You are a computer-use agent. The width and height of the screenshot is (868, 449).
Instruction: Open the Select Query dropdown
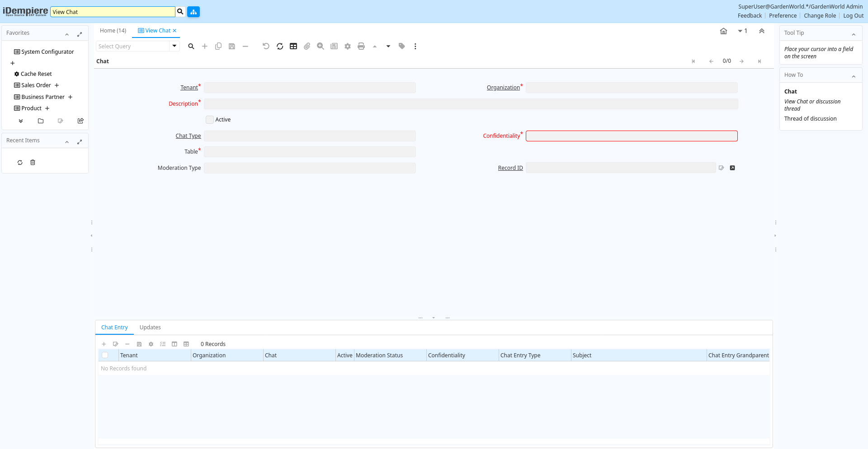tap(174, 46)
